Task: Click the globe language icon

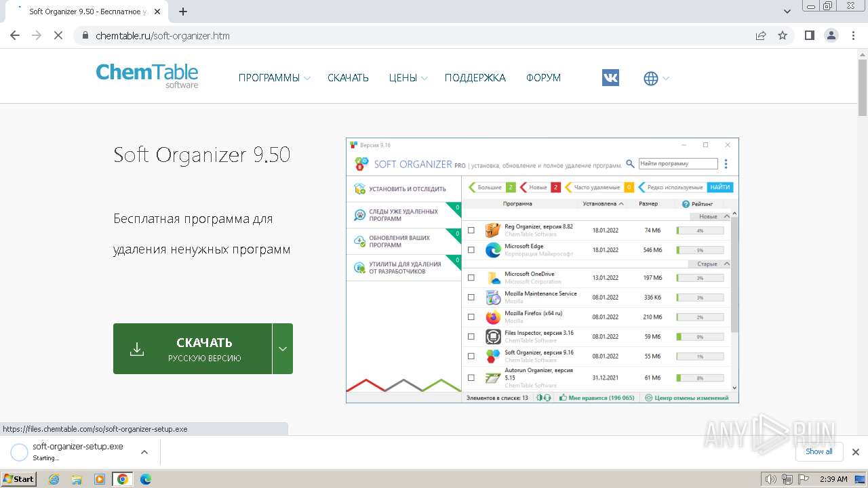Action: click(651, 79)
